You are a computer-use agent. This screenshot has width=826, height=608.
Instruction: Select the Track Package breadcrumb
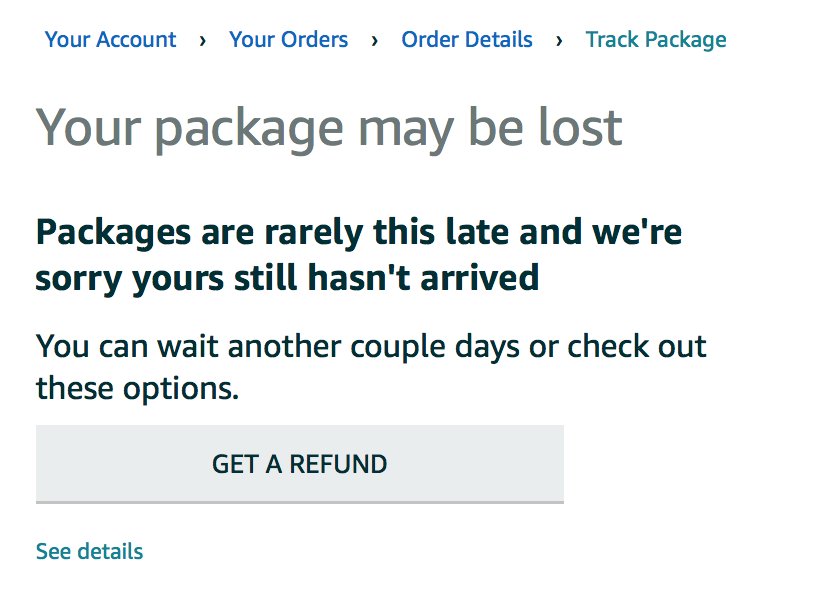(656, 40)
